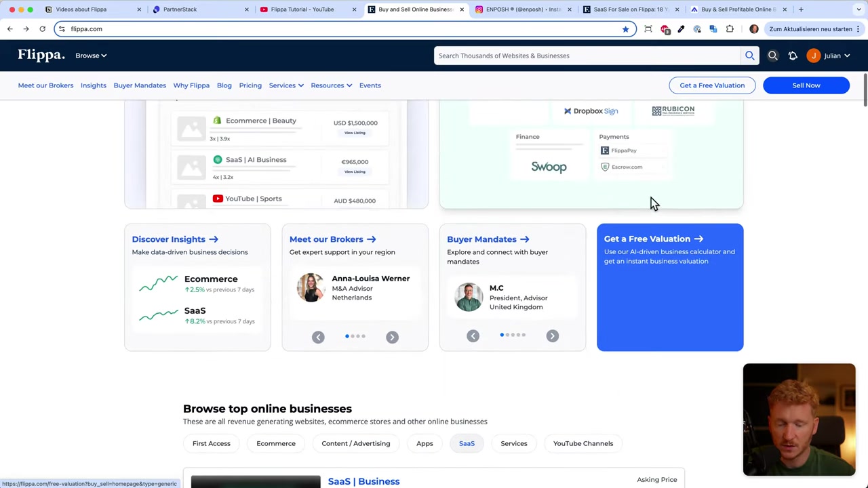Click the Chrome profile avatar
The width and height of the screenshot is (868, 488).
pos(754,29)
